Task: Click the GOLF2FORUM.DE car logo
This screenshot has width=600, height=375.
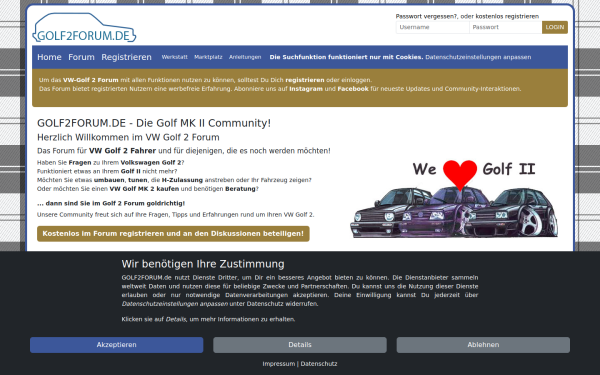Action: [84, 28]
